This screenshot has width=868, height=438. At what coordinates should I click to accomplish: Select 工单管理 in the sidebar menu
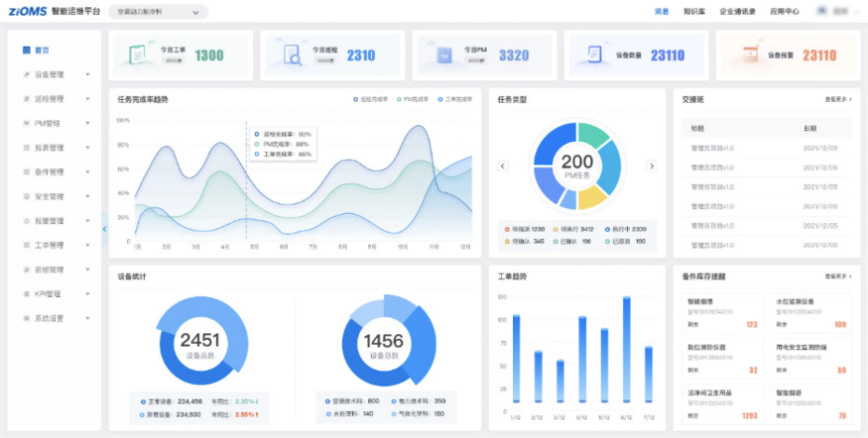[49, 245]
